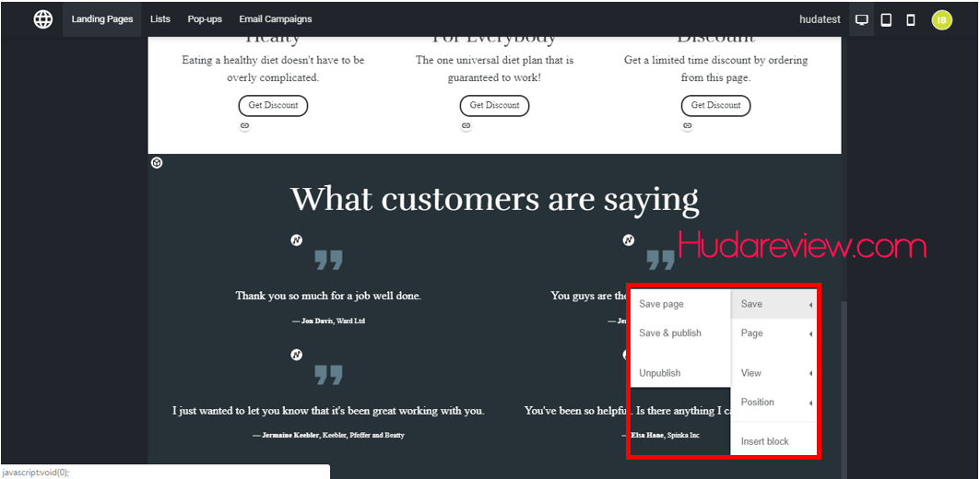Expand the View submenu

pos(774,373)
